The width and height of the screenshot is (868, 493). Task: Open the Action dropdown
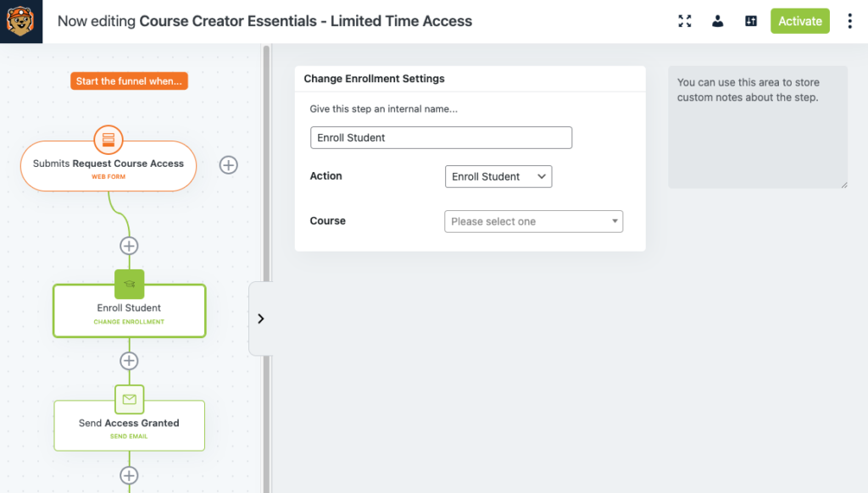[498, 176]
